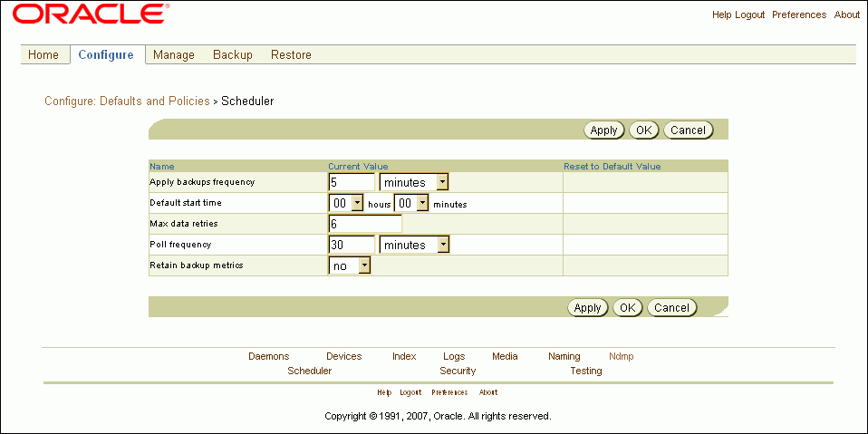This screenshot has height=434, width=868.
Task: Click the Name column header
Action: tap(162, 166)
